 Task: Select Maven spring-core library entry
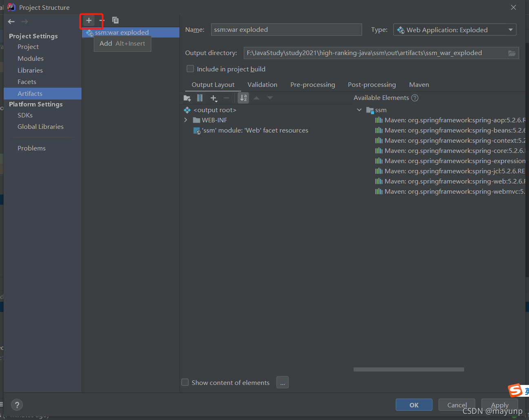[x=450, y=151]
